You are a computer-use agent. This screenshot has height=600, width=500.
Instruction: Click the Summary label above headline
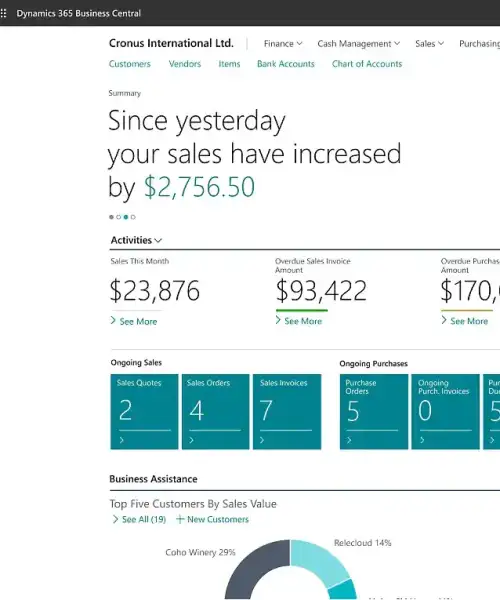[125, 93]
